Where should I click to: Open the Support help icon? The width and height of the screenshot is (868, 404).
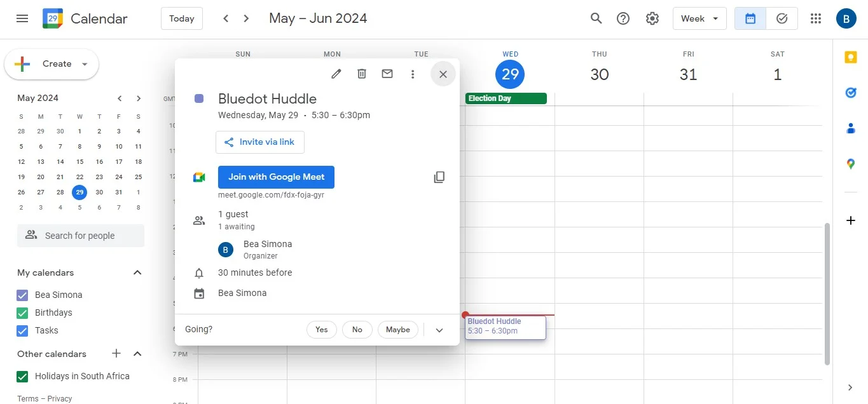[x=623, y=18]
